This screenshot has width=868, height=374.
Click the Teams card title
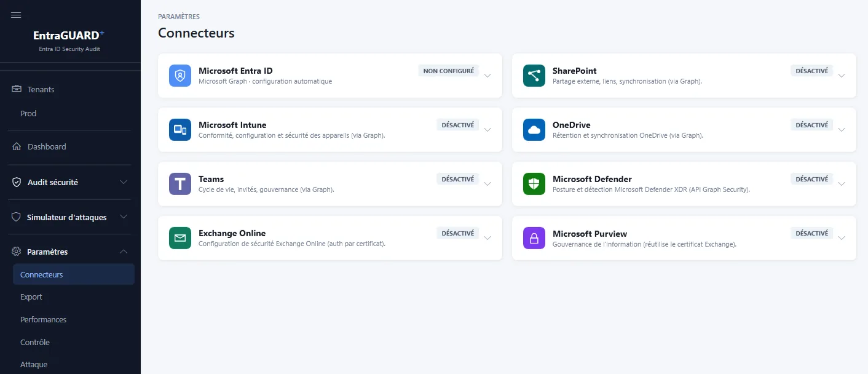click(x=211, y=179)
